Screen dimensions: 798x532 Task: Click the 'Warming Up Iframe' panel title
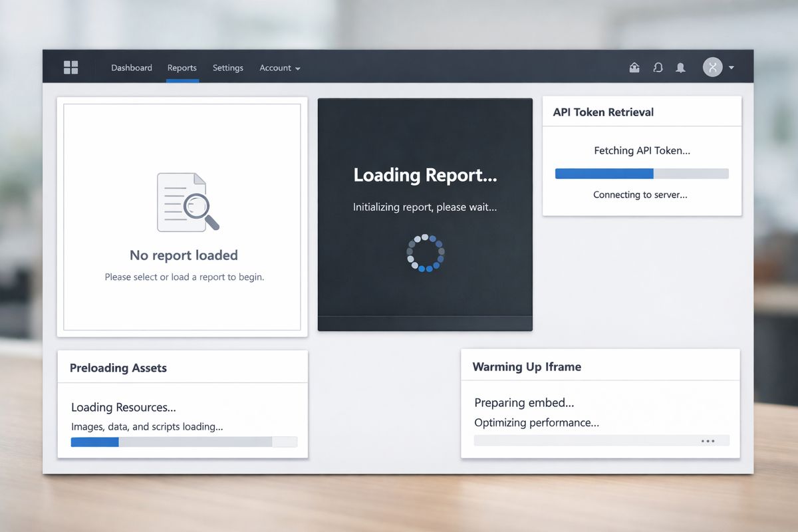(527, 366)
